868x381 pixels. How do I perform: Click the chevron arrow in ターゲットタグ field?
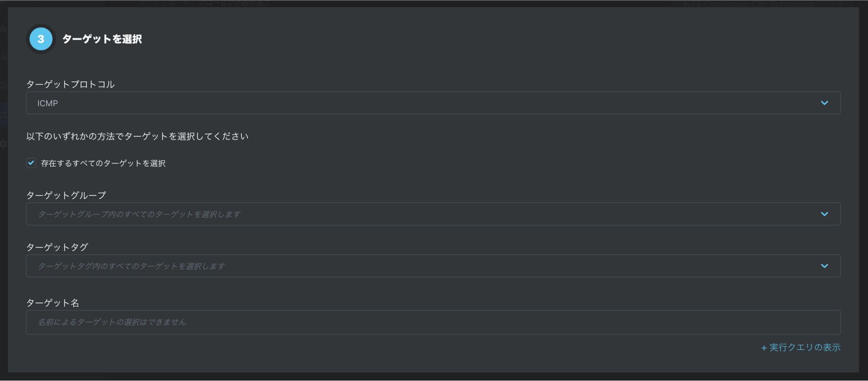[825, 266]
